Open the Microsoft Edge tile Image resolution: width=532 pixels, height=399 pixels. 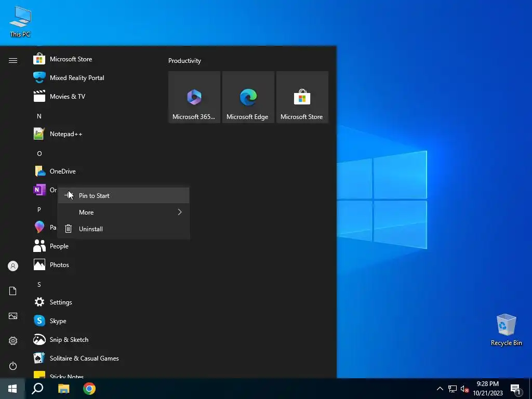click(248, 97)
